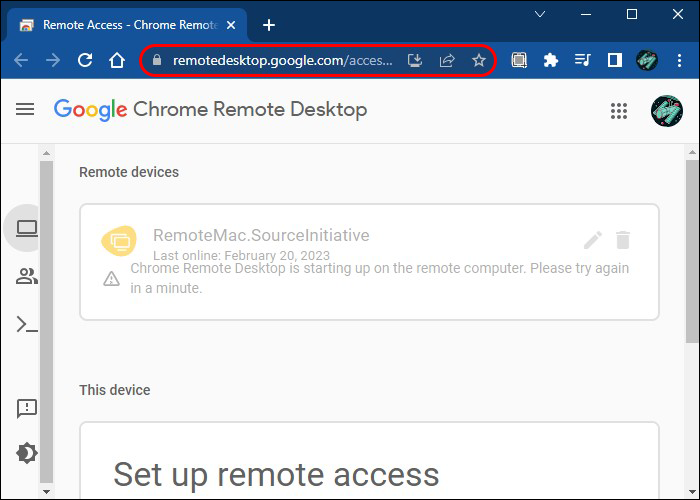Open the Chrome three-dot menu
This screenshot has width=700, height=500.
[679, 60]
